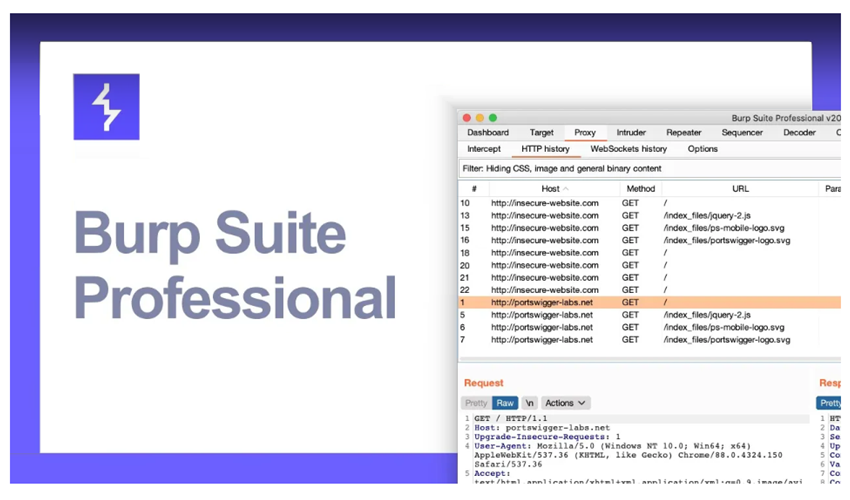The width and height of the screenshot is (850, 500).
Task: Open the Dashboard tab
Action: [488, 132]
